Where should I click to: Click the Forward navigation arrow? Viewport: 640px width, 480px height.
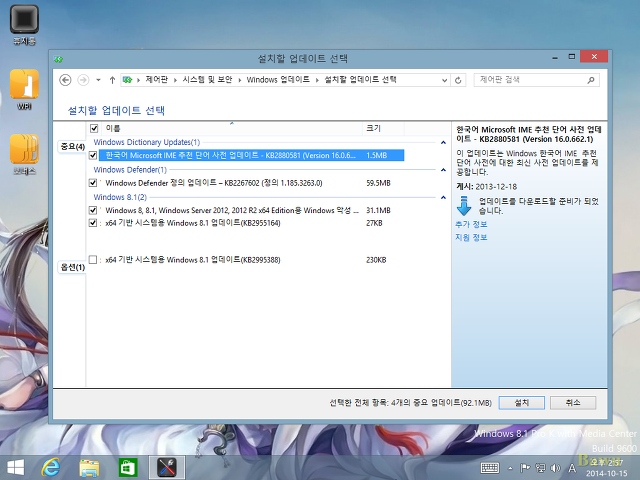tap(83, 80)
